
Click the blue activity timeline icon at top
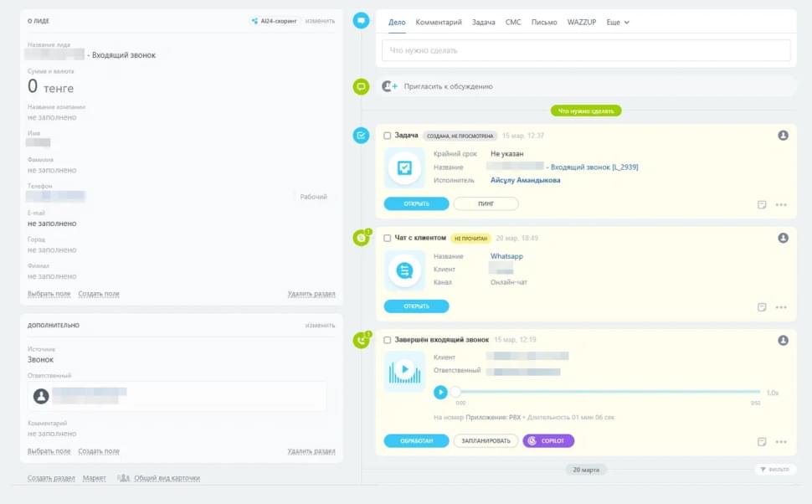(361, 21)
